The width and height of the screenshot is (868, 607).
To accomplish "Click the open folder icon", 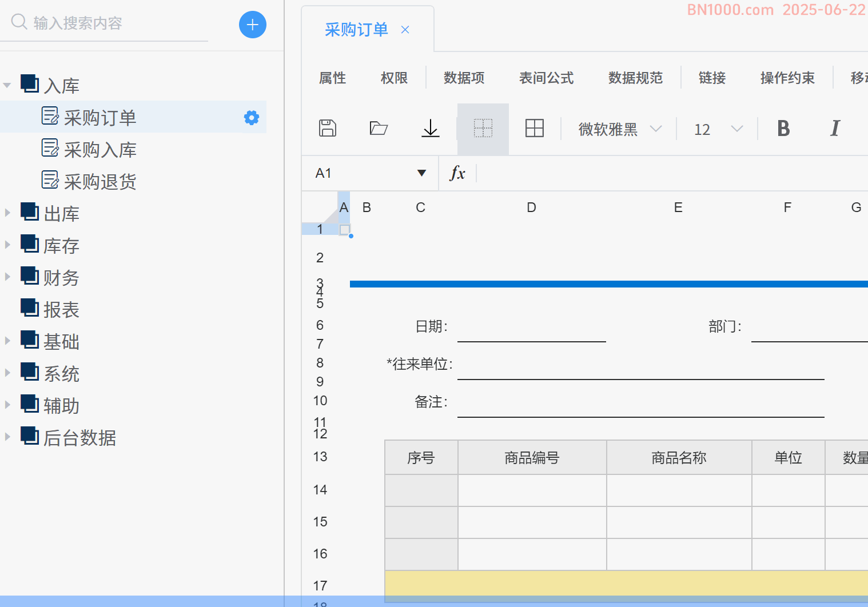I will click(x=379, y=128).
